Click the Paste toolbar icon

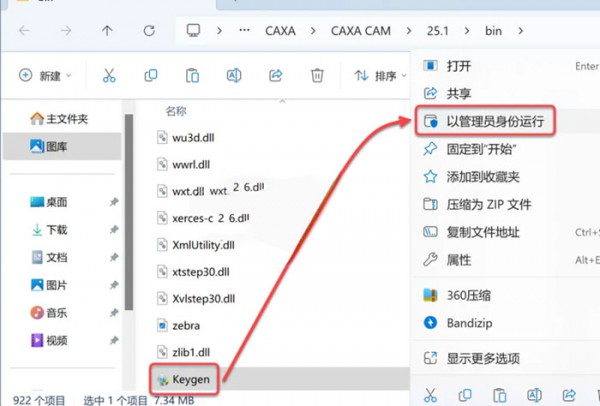(192, 75)
